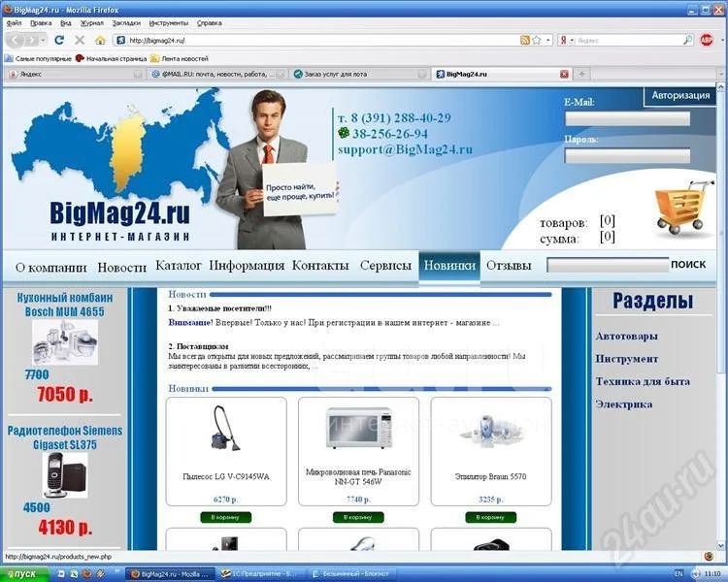Click the browser Back arrow button
Image resolution: width=728 pixels, height=582 pixels.
coord(16,41)
